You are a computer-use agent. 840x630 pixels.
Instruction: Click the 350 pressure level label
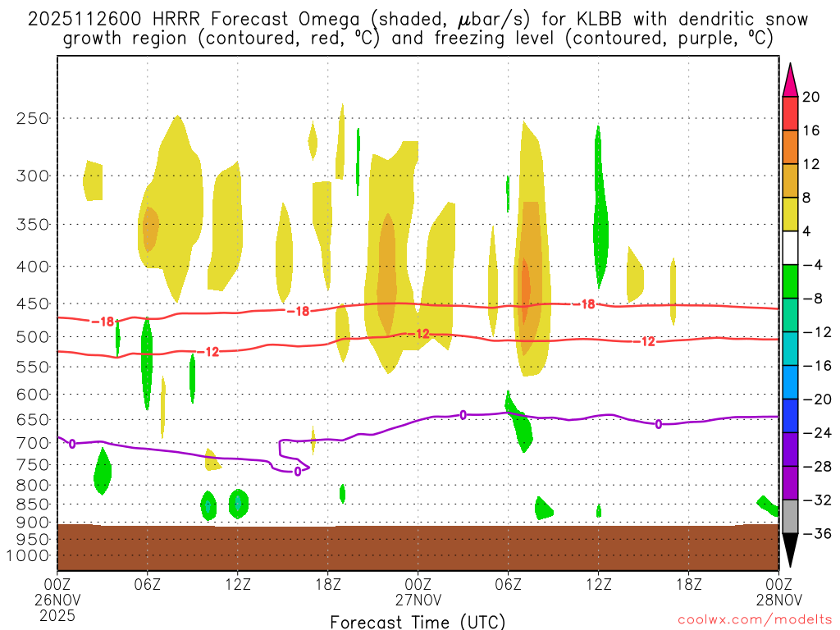click(x=33, y=224)
